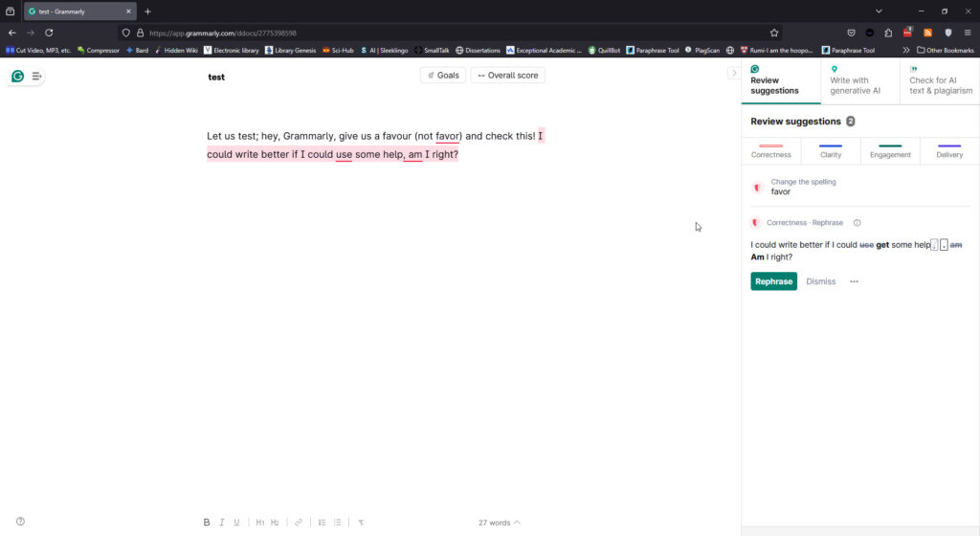Apply underline formatting in bottom toolbar
The width and height of the screenshot is (980, 536).
point(237,523)
